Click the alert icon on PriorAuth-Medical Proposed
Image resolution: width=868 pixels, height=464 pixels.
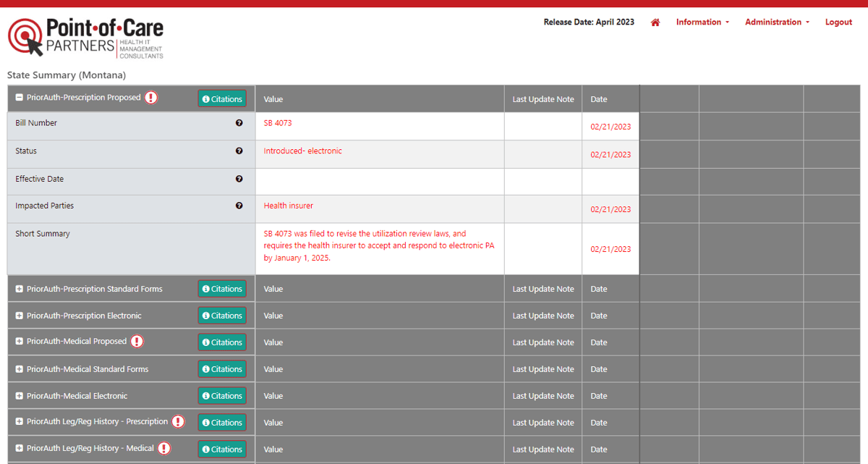point(137,342)
